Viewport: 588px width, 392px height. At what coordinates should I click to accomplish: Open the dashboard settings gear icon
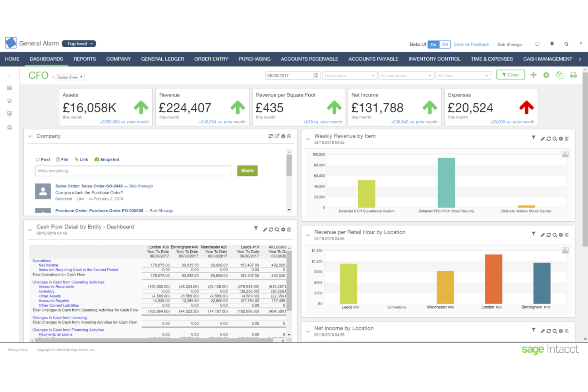pos(546,75)
